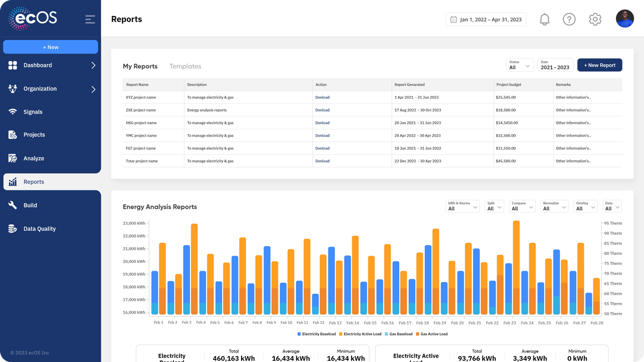Click the Build wrench icon in sidebar
The height and width of the screenshot is (362, 644).
click(13, 205)
